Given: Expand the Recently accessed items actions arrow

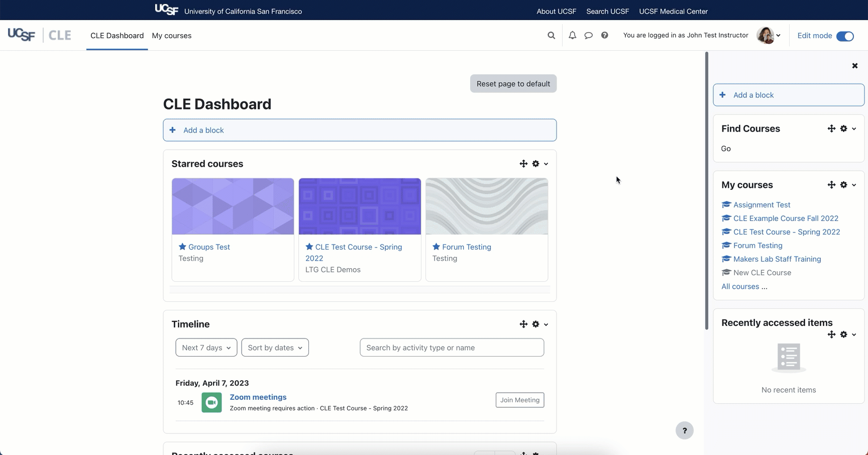Looking at the screenshot, I should [x=854, y=335].
